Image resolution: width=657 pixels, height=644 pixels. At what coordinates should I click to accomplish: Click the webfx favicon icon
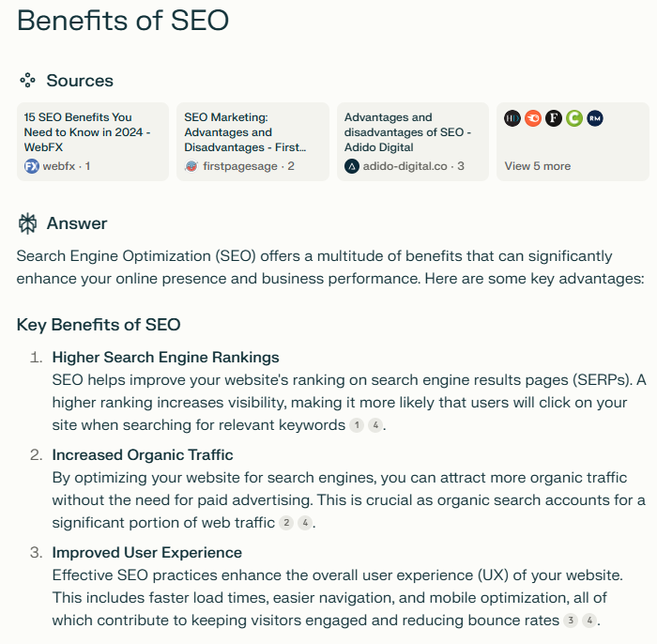tap(31, 166)
